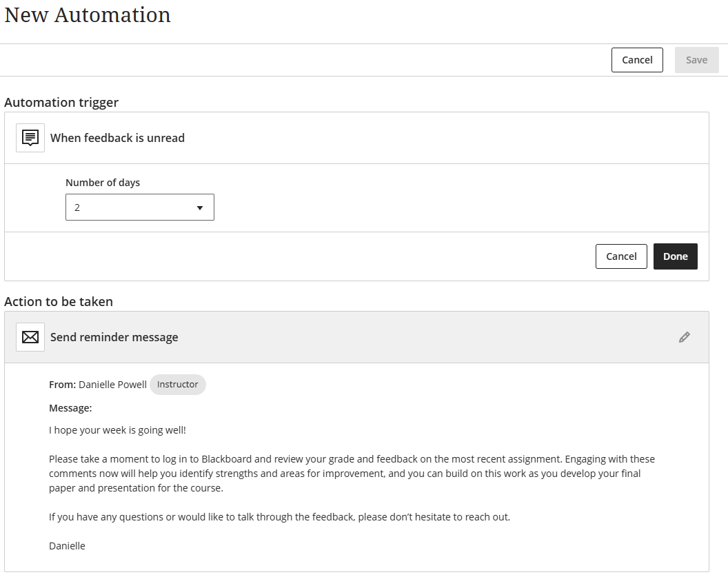
Task: Click the 'Action to be taken' heading
Action: (59, 302)
